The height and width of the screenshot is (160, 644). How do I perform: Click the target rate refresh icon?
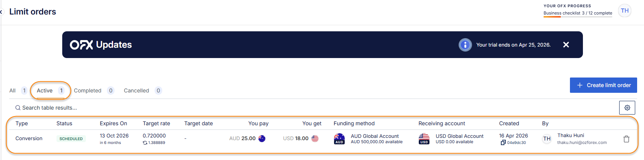point(145,143)
